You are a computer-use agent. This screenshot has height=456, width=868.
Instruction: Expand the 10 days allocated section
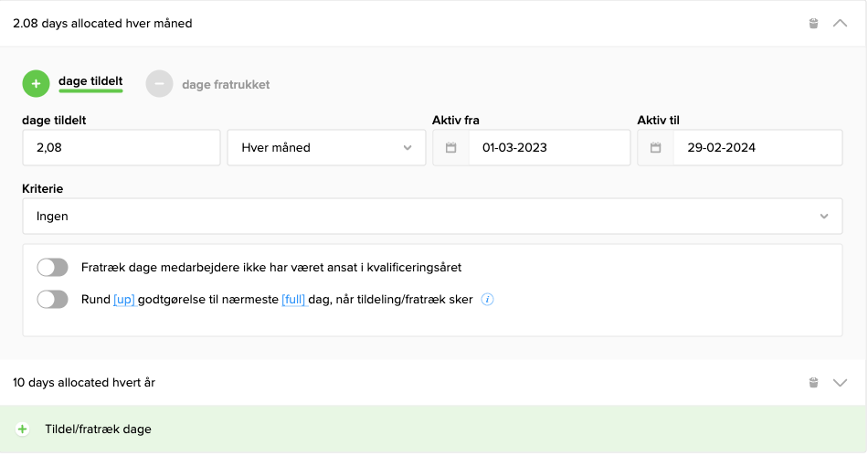pos(841,383)
